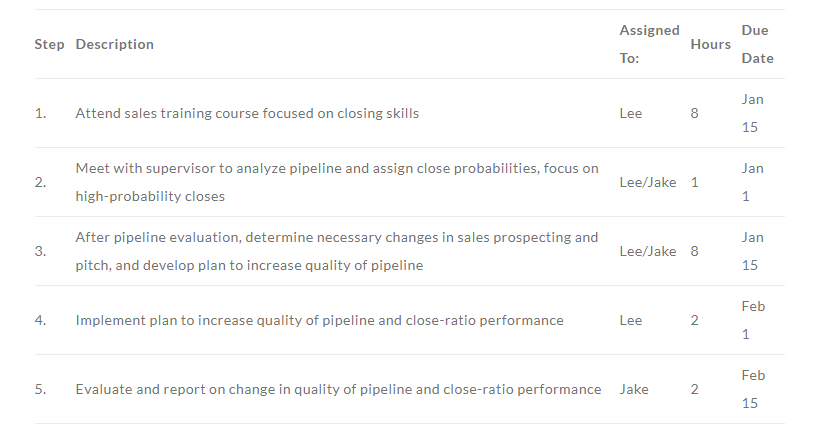Click the Description column header

point(114,44)
